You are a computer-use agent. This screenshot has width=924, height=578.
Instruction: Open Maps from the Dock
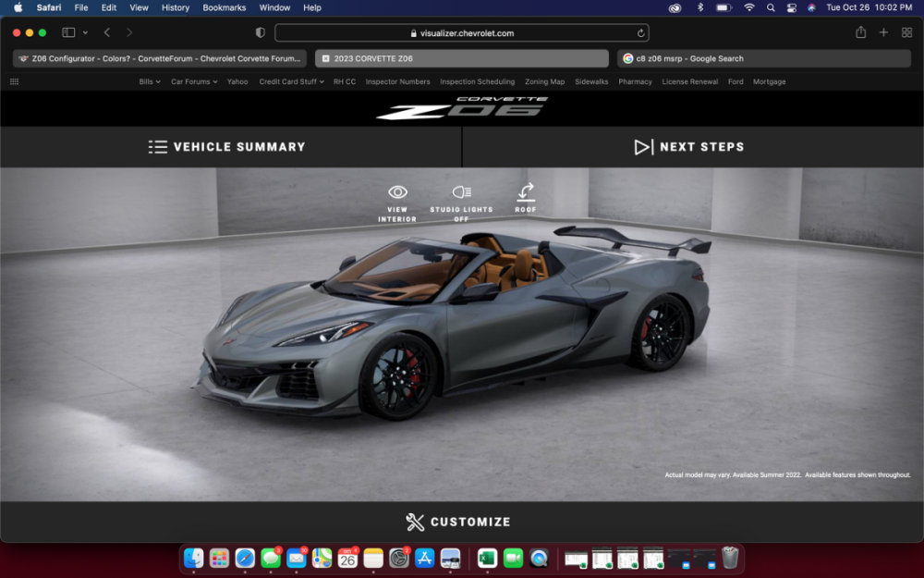322,558
